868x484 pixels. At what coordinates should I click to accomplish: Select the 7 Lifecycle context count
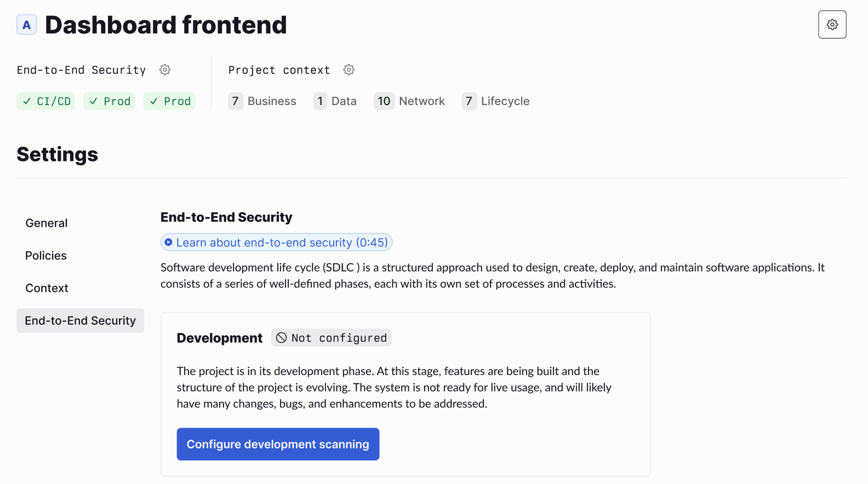[496, 101]
